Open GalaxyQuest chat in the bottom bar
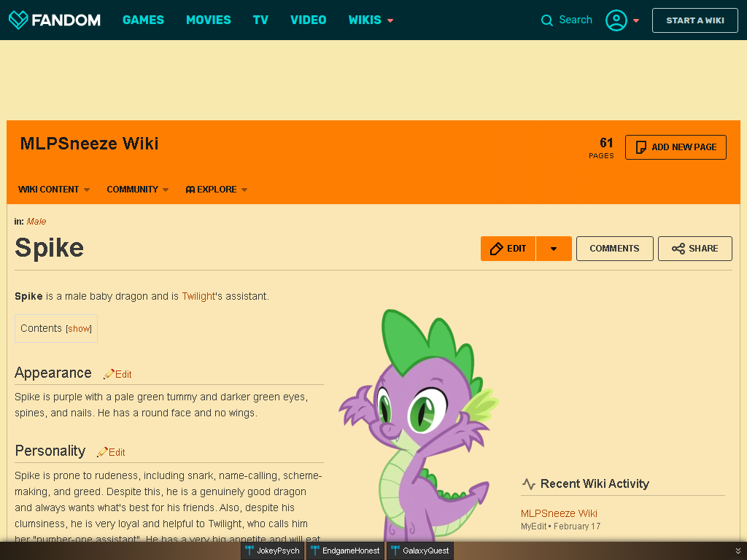Viewport: 747px width, 560px height. (x=419, y=551)
